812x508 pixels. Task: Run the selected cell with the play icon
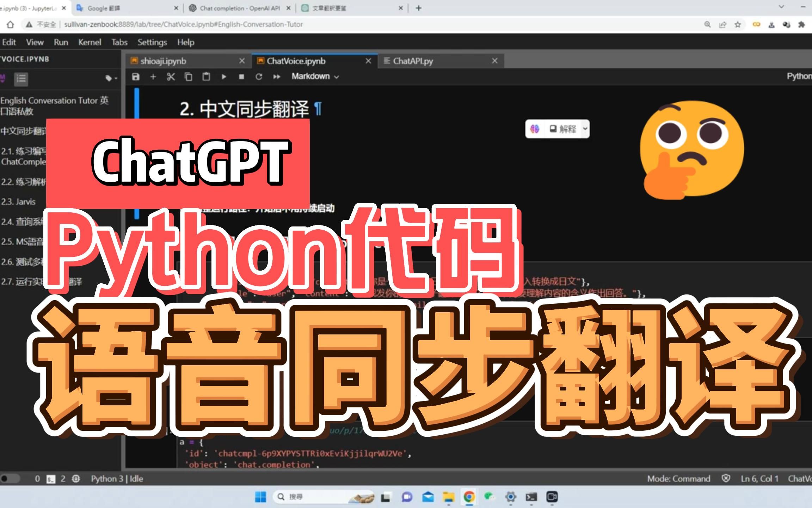224,77
